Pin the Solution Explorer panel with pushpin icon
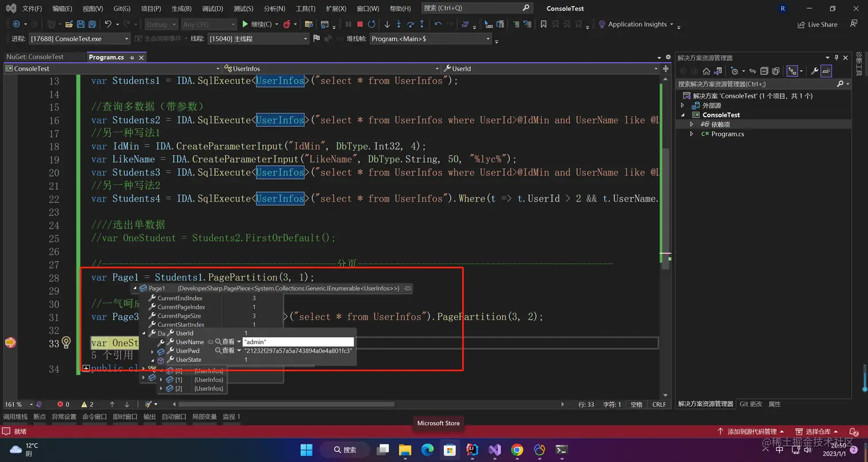 (x=836, y=57)
